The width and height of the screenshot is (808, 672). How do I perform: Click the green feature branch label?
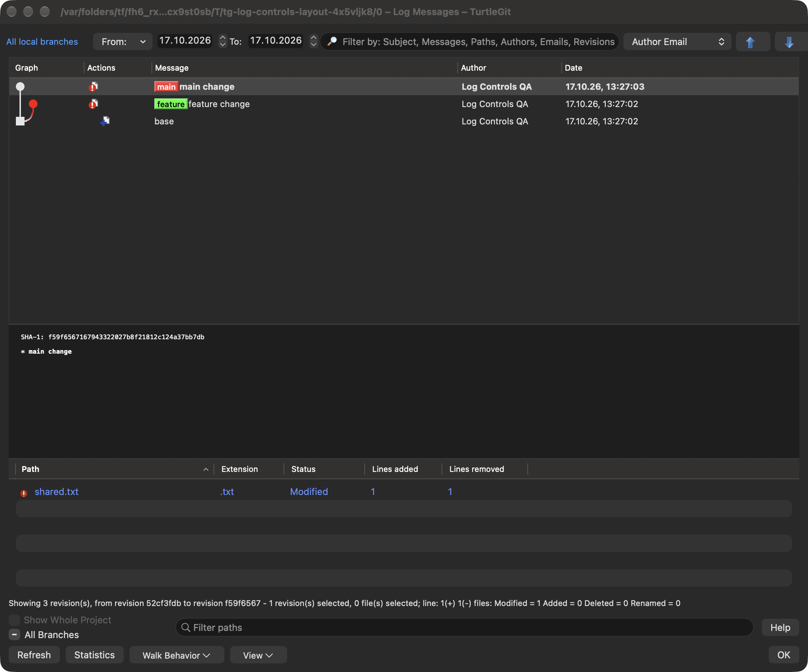(171, 104)
